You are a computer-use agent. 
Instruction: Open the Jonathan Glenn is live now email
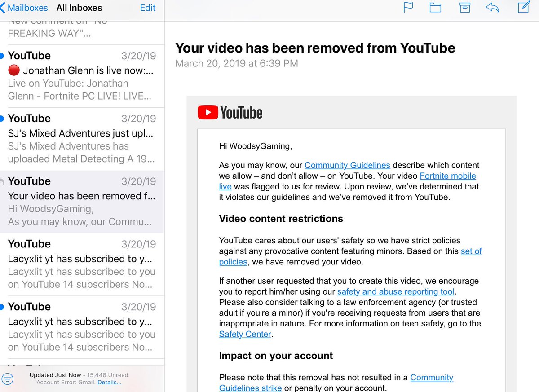click(82, 76)
